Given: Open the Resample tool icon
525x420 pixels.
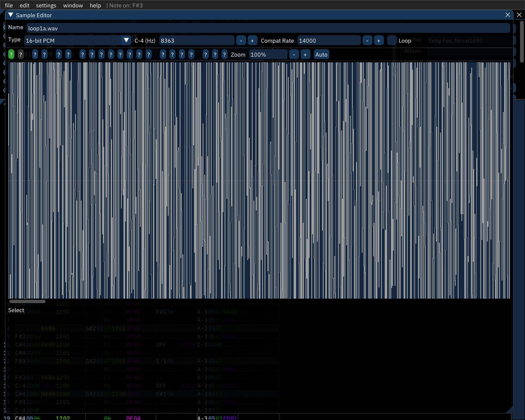Looking at the screenshot, I should 45,55.
